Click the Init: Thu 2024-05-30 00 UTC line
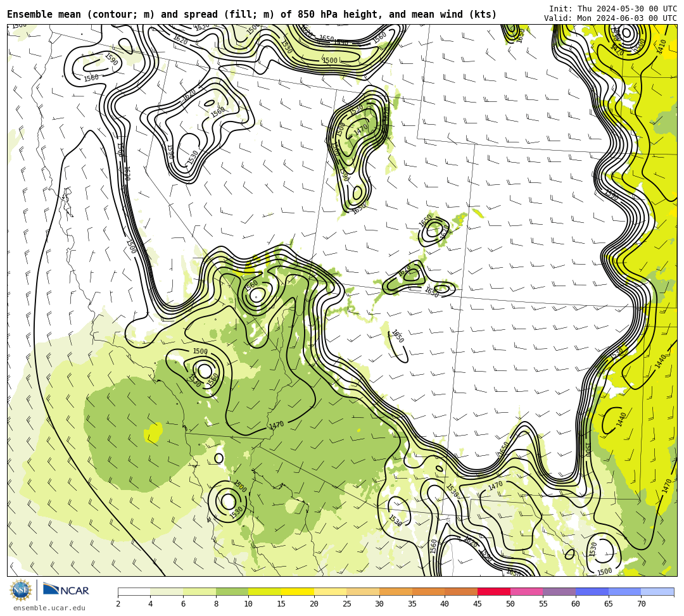The width and height of the screenshot is (684, 616). tap(613, 9)
